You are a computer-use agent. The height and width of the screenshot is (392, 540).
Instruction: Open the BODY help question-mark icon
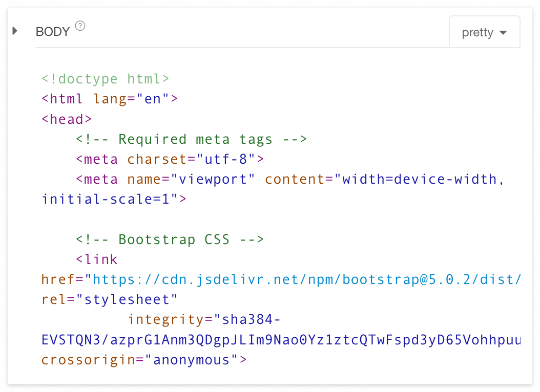80,26
